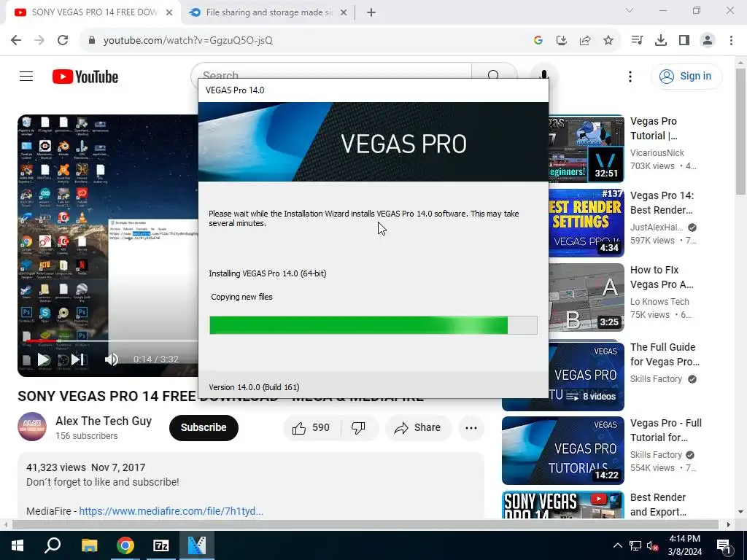The image size is (747, 560).
Task: Open File Explorer from taskbar
Action: pos(89,545)
